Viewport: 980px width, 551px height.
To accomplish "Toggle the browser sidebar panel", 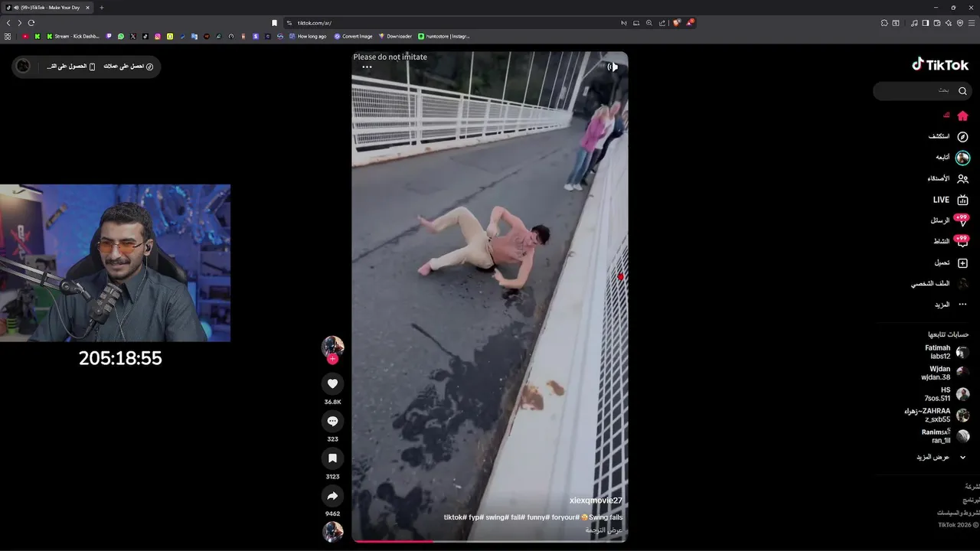I will point(926,23).
